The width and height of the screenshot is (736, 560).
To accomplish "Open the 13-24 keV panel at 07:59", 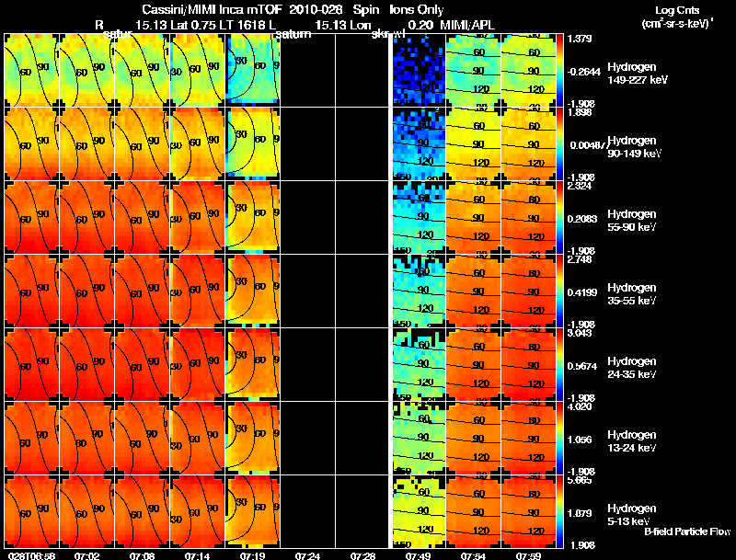I will pyautogui.click(x=528, y=438).
